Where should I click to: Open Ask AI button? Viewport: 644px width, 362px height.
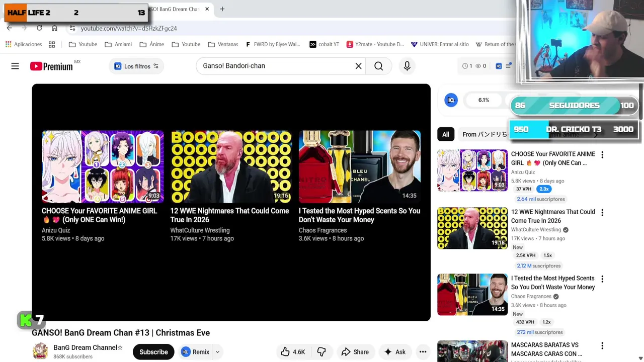[x=394, y=352]
